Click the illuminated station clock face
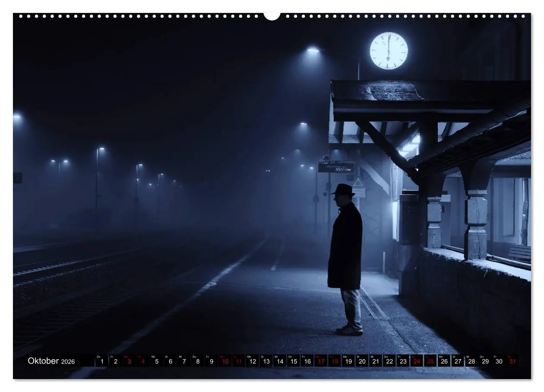Image resolution: width=544 pixels, height=392 pixels. click(x=389, y=51)
